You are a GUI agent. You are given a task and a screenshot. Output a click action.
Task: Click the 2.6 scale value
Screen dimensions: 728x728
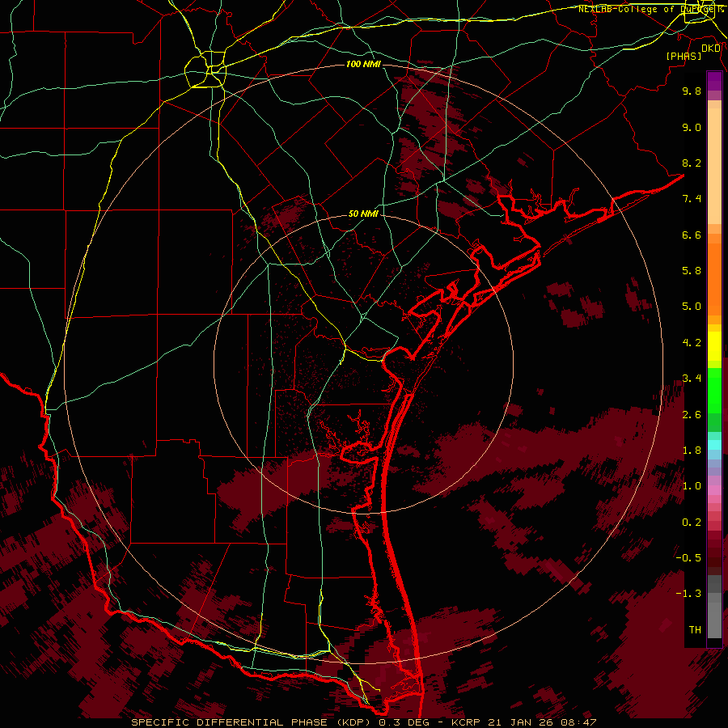point(692,415)
